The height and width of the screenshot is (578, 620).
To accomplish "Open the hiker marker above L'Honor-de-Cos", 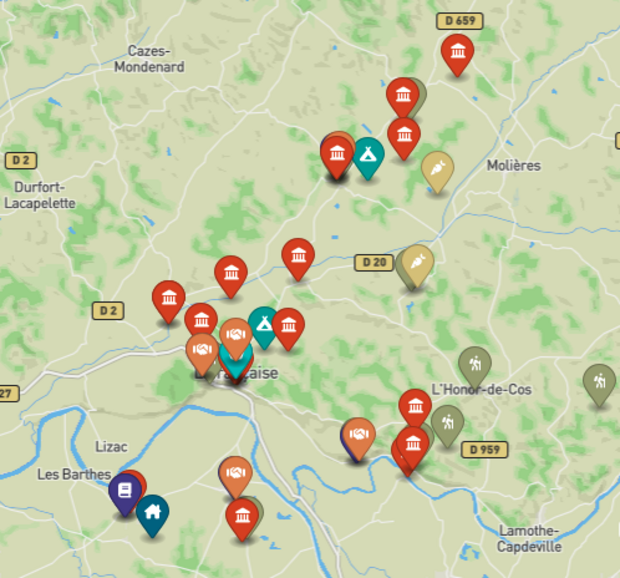I will [x=475, y=366].
